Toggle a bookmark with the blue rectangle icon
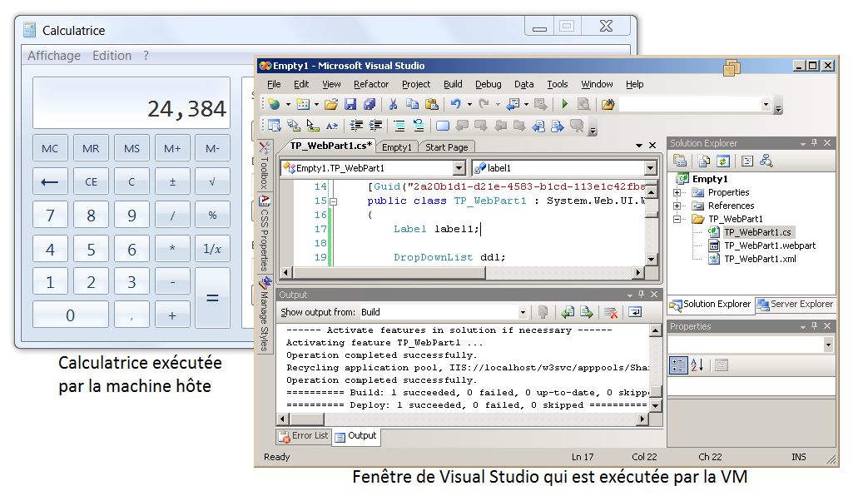 (442, 126)
